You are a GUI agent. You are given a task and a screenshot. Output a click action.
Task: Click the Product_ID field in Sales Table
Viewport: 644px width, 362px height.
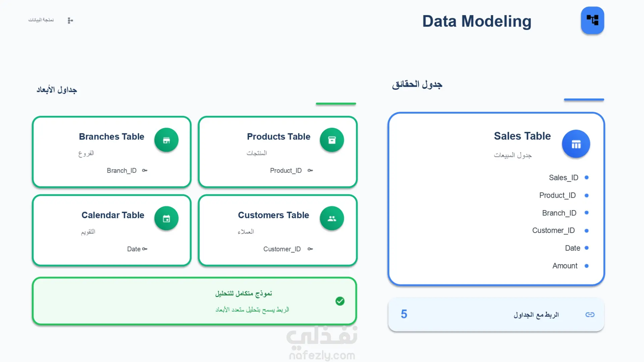click(x=557, y=195)
